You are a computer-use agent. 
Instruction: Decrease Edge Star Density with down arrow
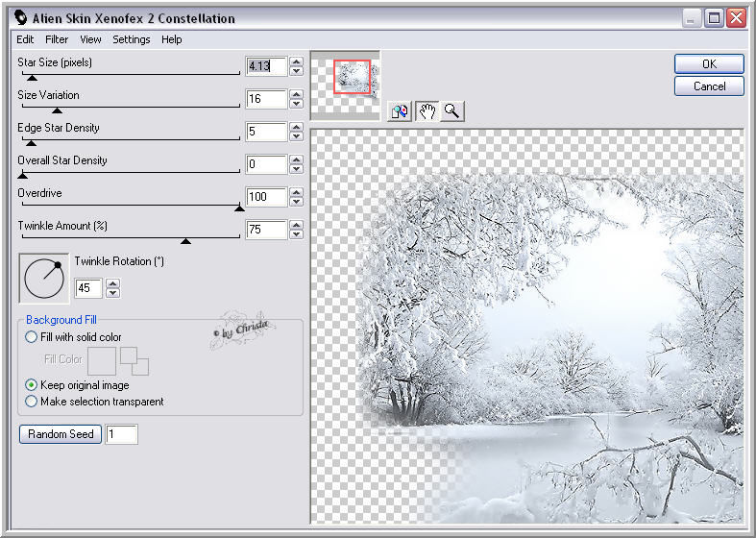click(x=297, y=136)
